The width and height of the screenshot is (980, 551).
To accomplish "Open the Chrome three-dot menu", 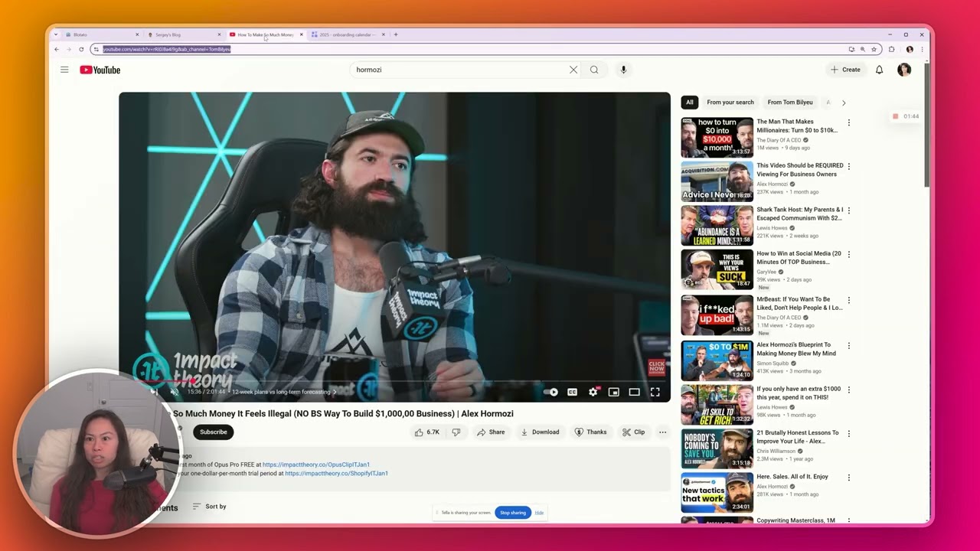I will 922,49.
